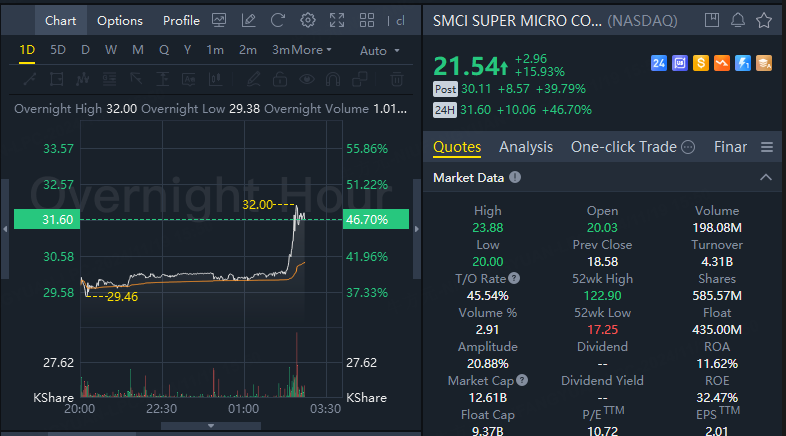Select the yearly Y timeframe
Image resolution: width=786 pixels, height=436 pixels.
(x=187, y=50)
